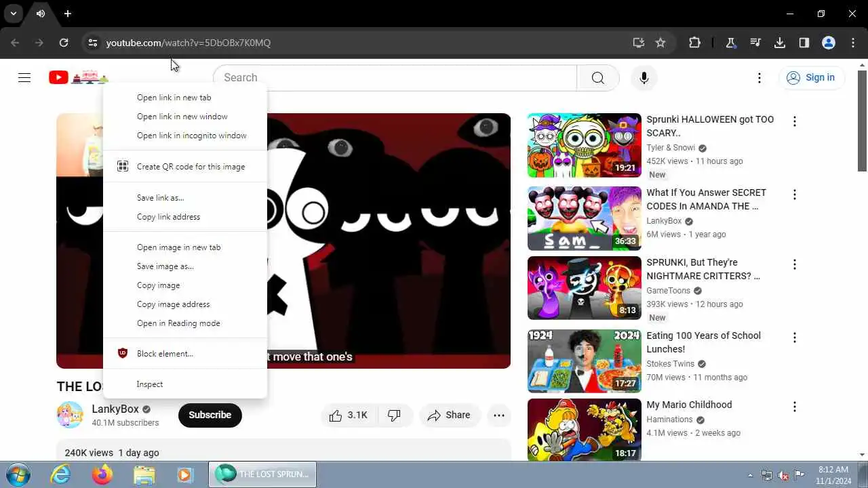Click the Sign in button
Viewport: 868px width, 488px height.
point(811,77)
